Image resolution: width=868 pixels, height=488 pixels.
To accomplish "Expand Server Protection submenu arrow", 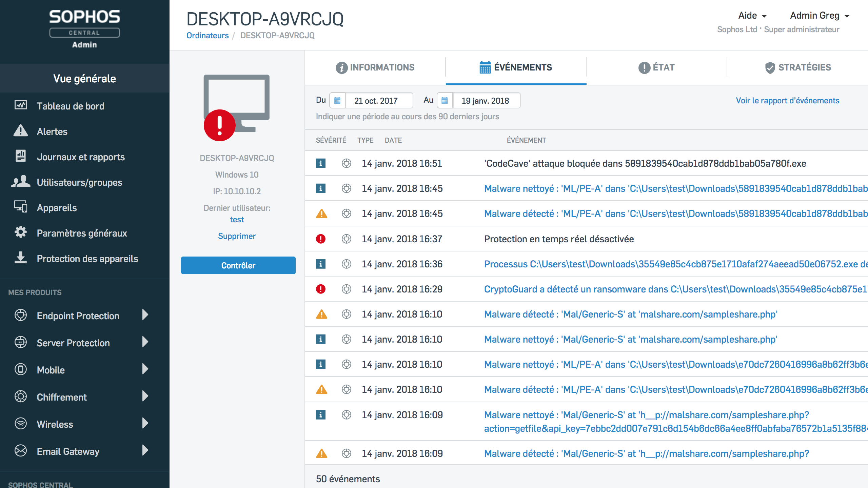I will tap(145, 342).
